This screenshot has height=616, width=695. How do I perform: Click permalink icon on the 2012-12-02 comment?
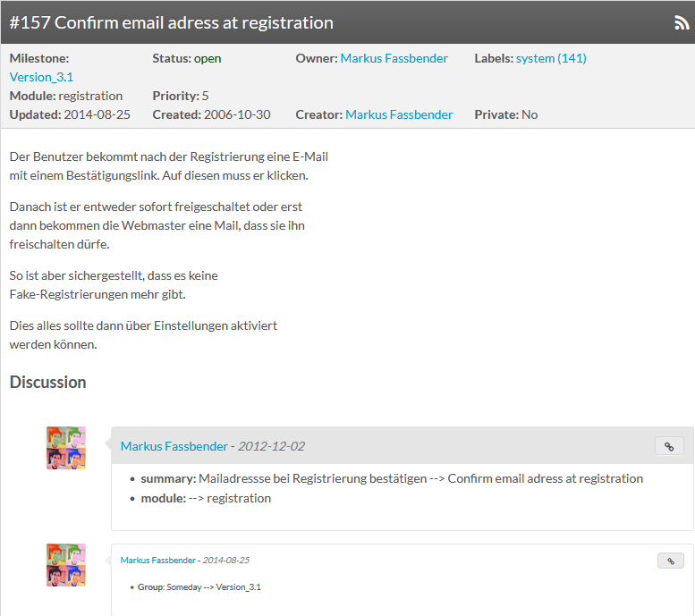pos(669,446)
